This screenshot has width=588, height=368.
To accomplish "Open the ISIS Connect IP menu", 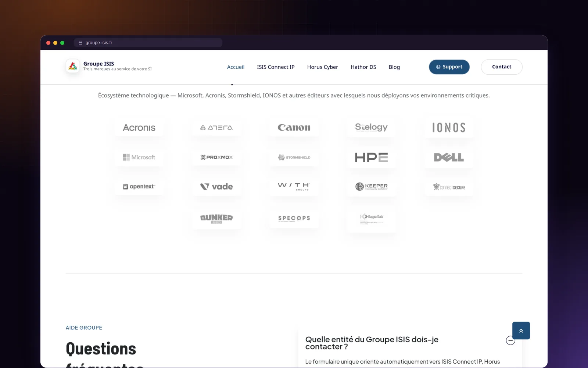I will tap(276, 67).
